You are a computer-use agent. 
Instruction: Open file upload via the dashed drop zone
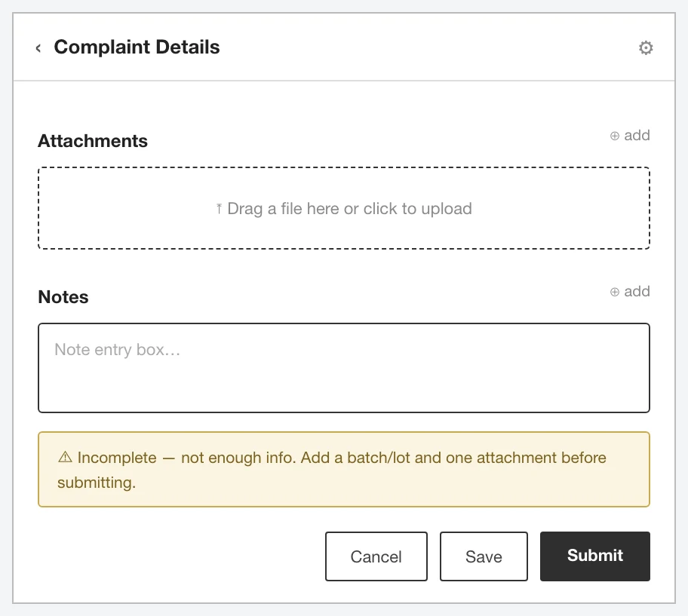(x=344, y=208)
